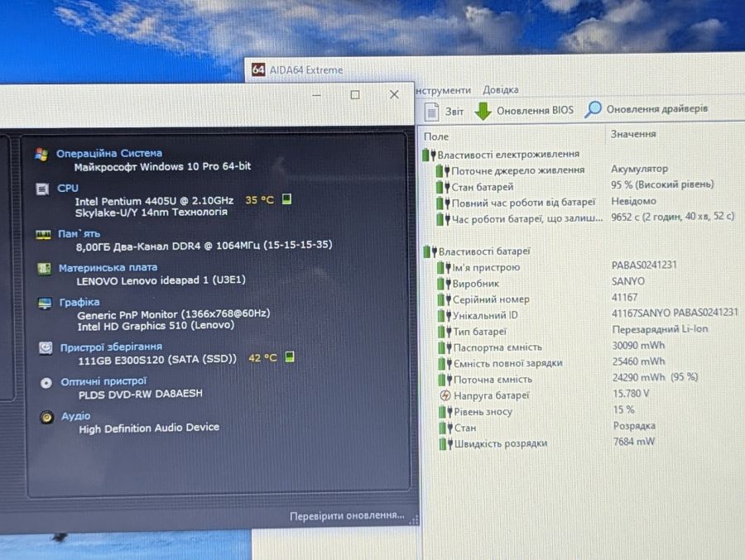
Task: Open the CPU section link
Action: click(x=68, y=188)
